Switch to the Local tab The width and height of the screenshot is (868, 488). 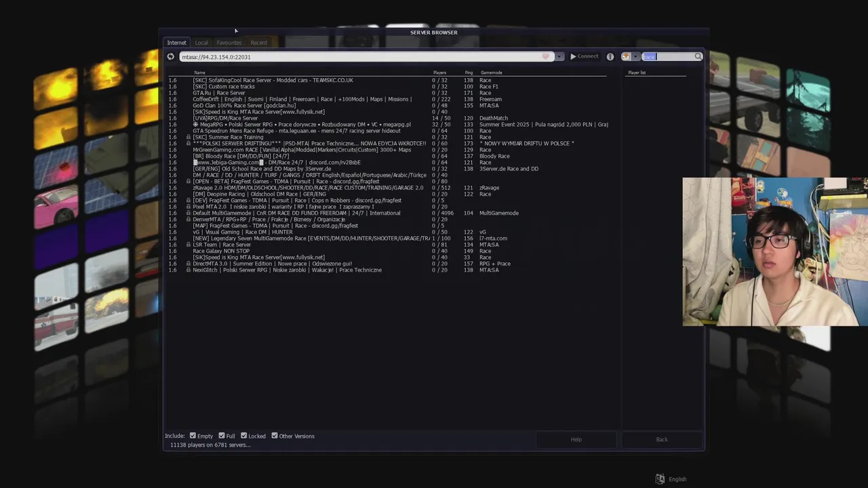tap(201, 43)
